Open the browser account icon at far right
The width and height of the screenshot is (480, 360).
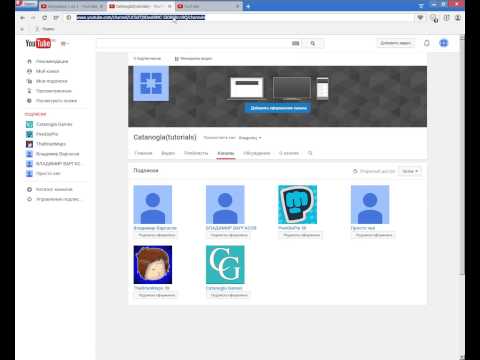[458, 18]
